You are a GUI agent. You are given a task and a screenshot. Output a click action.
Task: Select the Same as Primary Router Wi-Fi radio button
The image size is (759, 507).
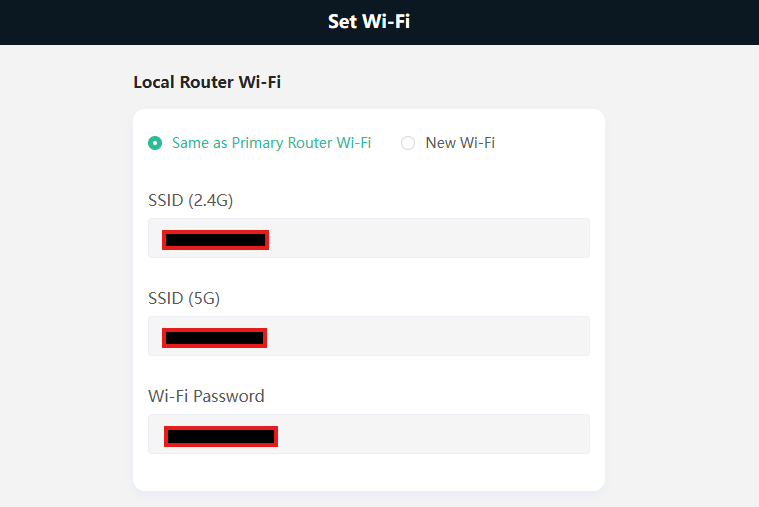[x=155, y=143]
